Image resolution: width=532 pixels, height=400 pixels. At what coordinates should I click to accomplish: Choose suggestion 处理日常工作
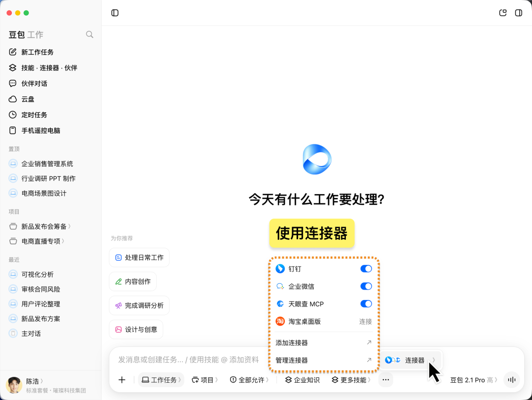tap(139, 258)
